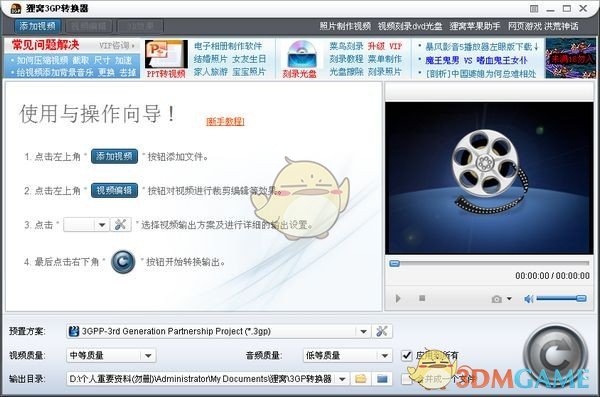The width and height of the screenshot is (600, 397).
Task: Open the 网页游戏 洪荒神话 link
Action: pos(543,26)
